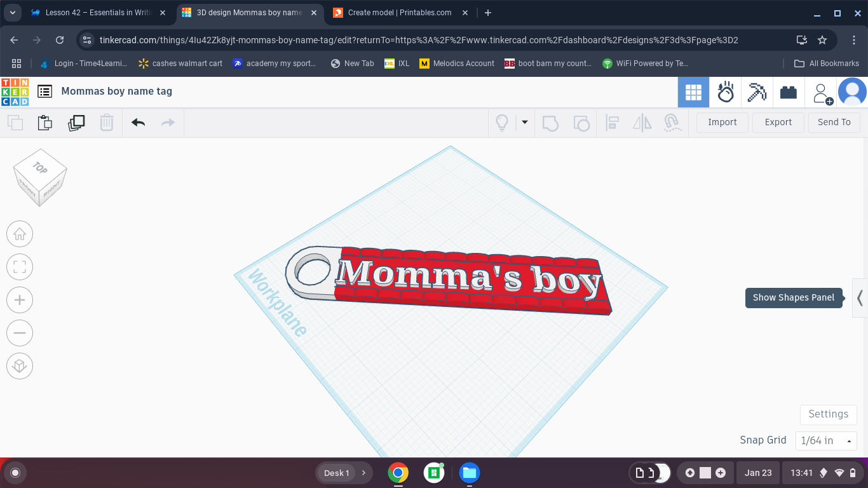Open the 13:41 system status tray
The image size is (868, 488).
(824, 473)
